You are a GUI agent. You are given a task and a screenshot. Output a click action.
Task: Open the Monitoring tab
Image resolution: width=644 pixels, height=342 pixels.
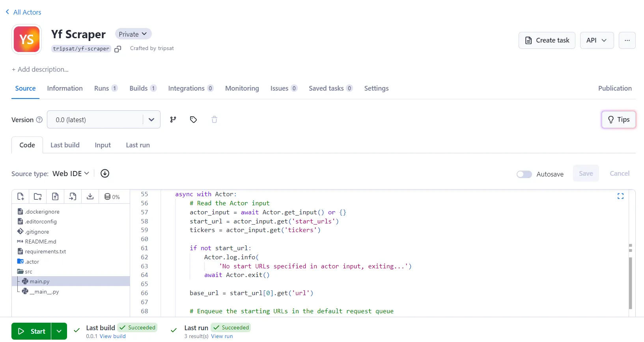(242, 88)
